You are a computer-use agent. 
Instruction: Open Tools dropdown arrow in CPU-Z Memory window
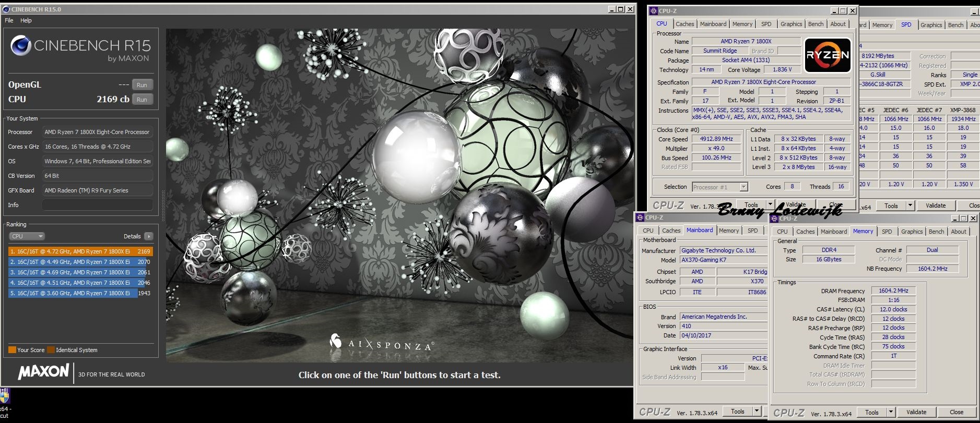click(x=891, y=412)
